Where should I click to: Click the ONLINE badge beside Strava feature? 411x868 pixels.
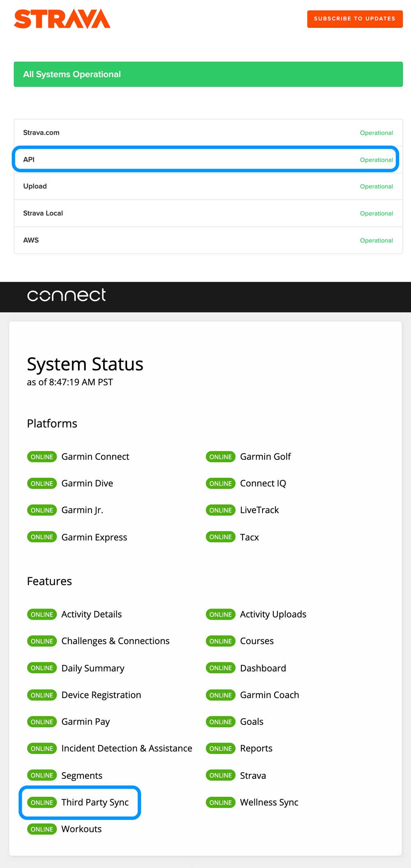220,775
